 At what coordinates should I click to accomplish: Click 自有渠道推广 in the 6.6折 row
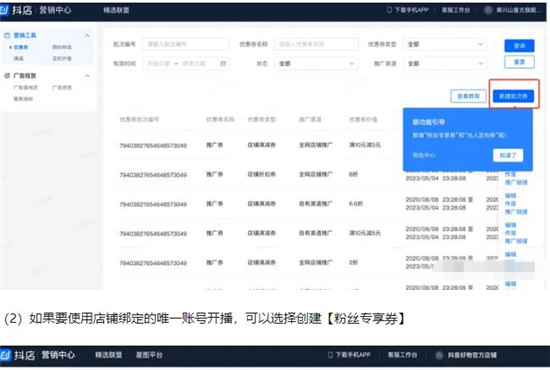click(x=316, y=203)
